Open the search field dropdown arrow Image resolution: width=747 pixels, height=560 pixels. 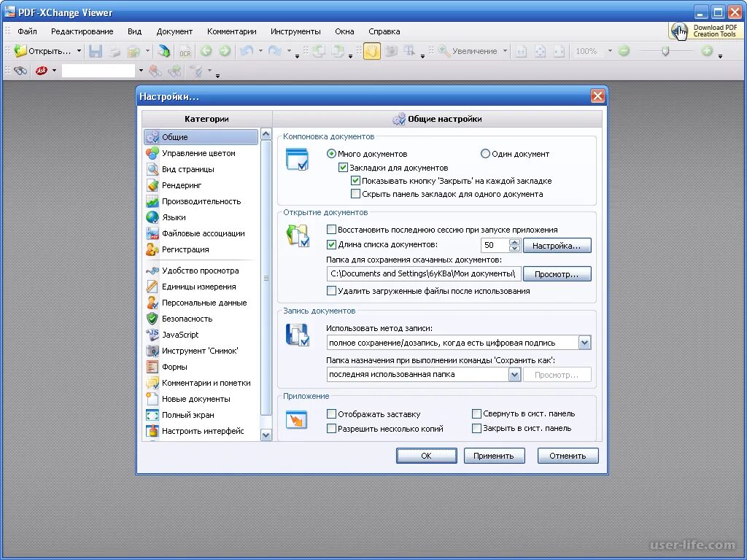pyautogui.click(x=141, y=71)
